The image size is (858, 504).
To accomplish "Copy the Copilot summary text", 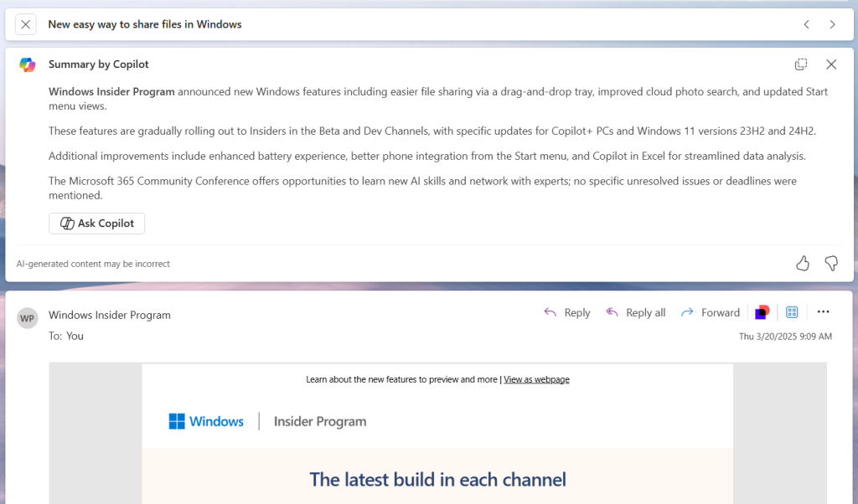I will pyautogui.click(x=801, y=64).
